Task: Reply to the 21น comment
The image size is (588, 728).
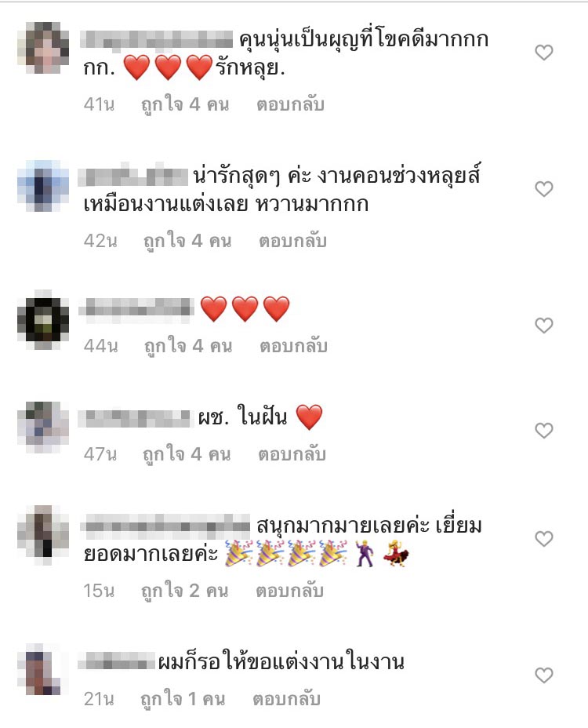Action: coord(286,699)
